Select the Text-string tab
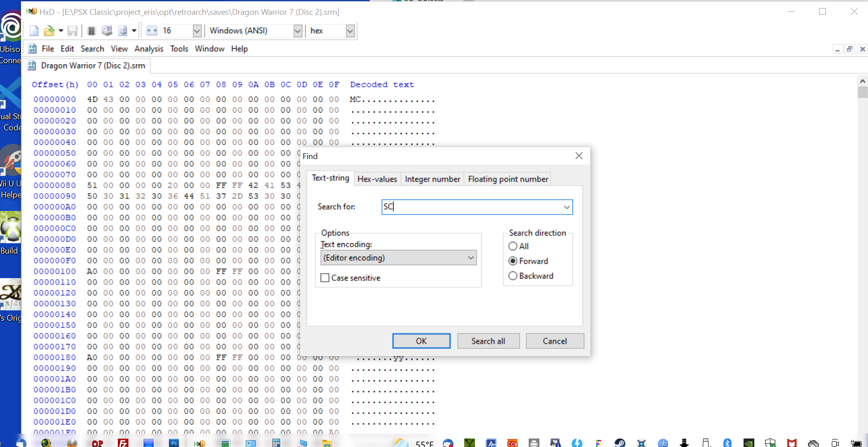The width and height of the screenshot is (868, 447). pyautogui.click(x=330, y=178)
